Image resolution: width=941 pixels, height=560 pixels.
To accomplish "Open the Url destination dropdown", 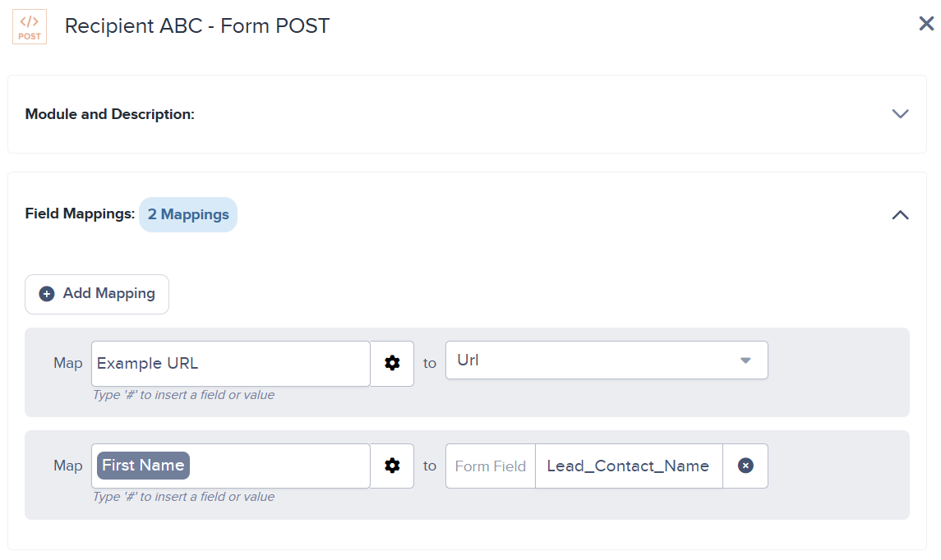I will coord(607,360).
